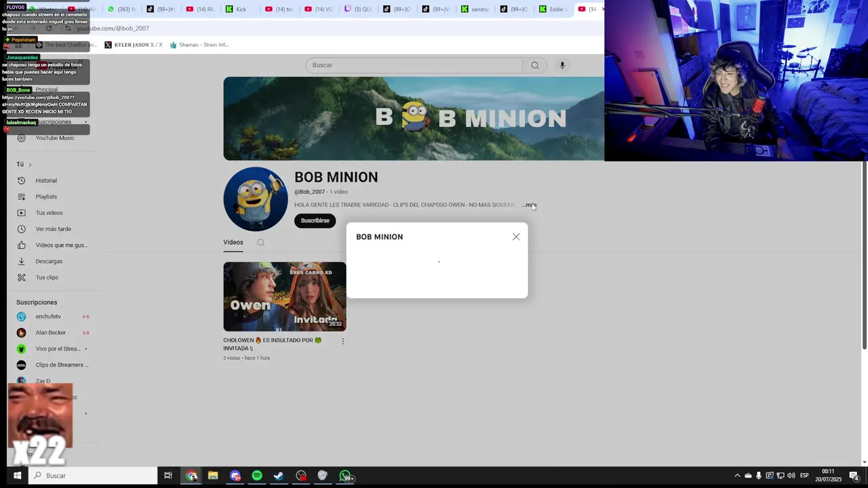The image size is (868, 488).
Task: Open Clips de Streamers subscription
Action: point(62,365)
